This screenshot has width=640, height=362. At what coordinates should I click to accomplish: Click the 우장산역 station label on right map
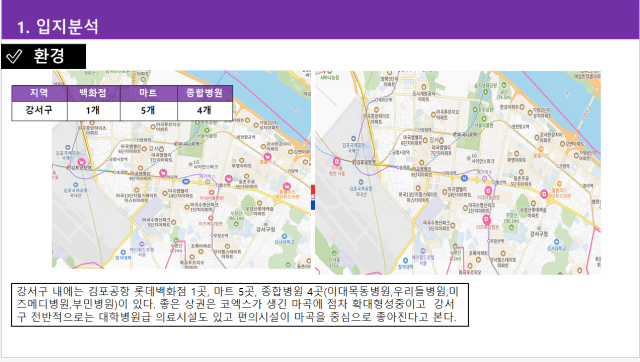(x=497, y=241)
